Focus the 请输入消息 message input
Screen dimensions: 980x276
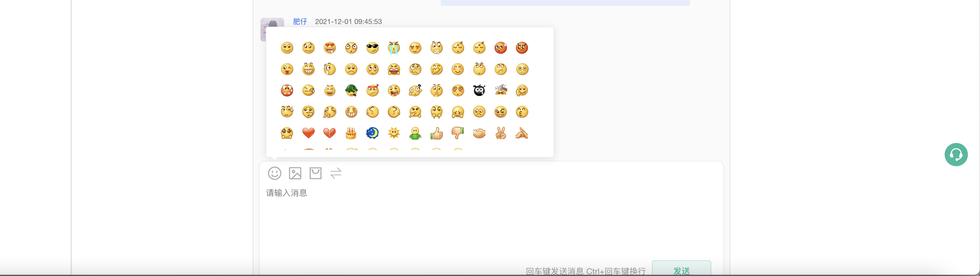pos(491,224)
